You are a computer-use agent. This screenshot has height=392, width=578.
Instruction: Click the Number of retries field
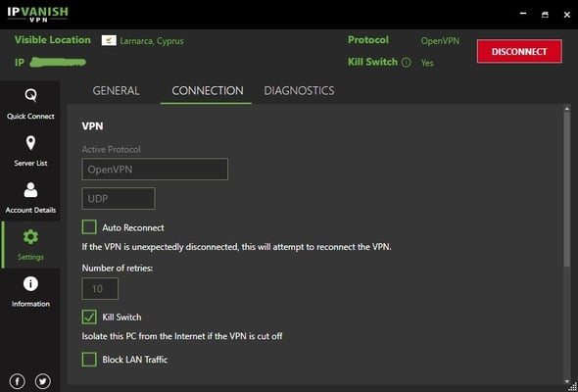pos(100,288)
